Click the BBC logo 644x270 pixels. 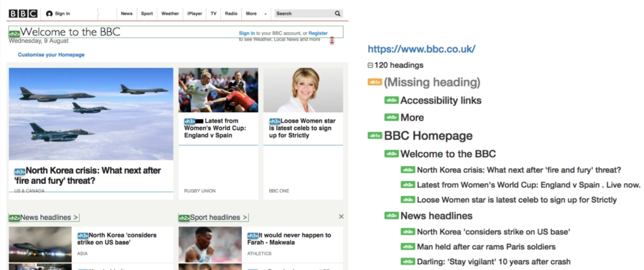pyautogui.click(x=23, y=13)
